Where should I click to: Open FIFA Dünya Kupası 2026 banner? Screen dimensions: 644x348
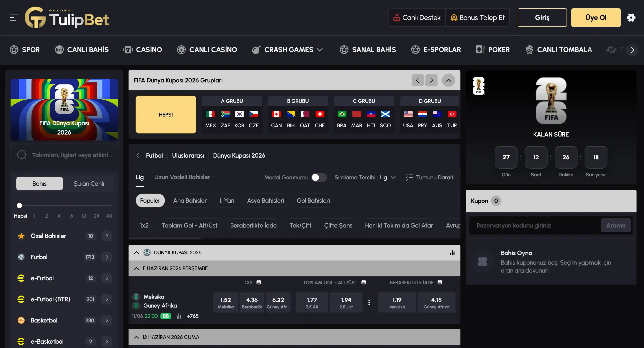[64, 110]
